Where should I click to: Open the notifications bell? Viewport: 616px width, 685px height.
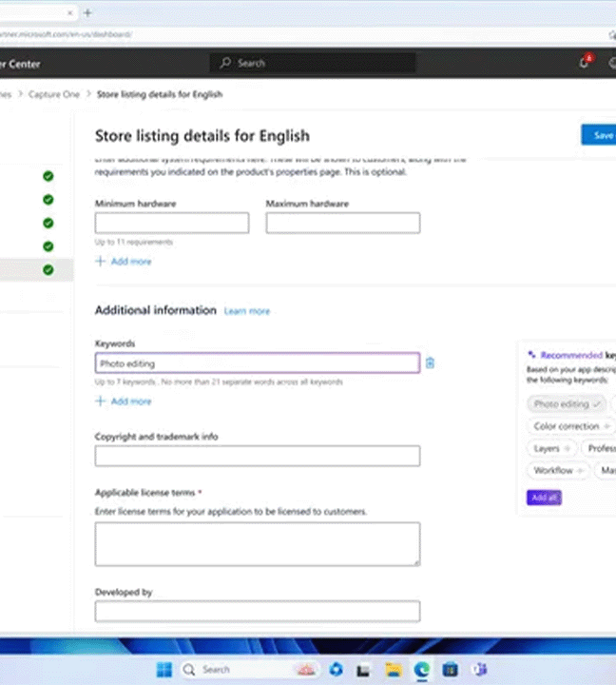click(x=584, y=63)
